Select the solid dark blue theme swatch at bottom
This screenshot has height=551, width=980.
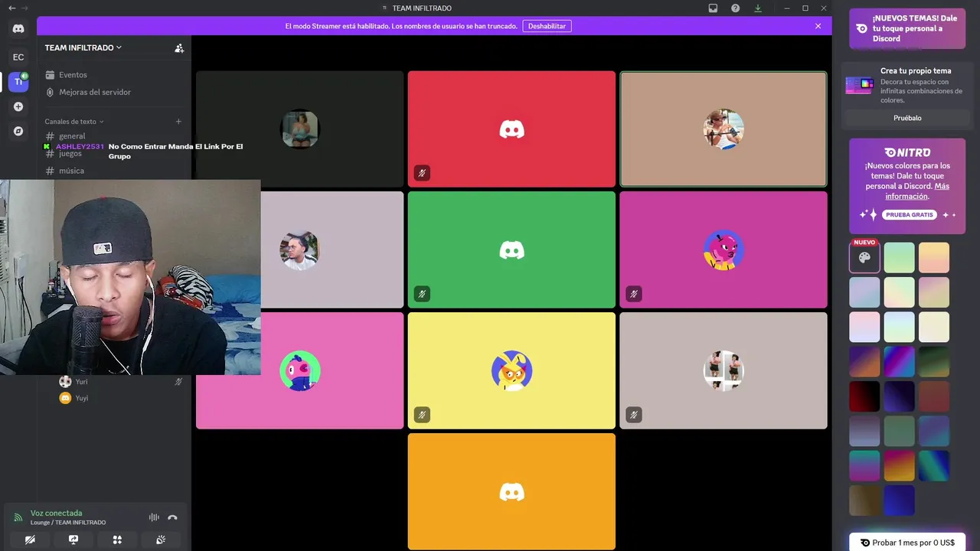tap(899, 500)
